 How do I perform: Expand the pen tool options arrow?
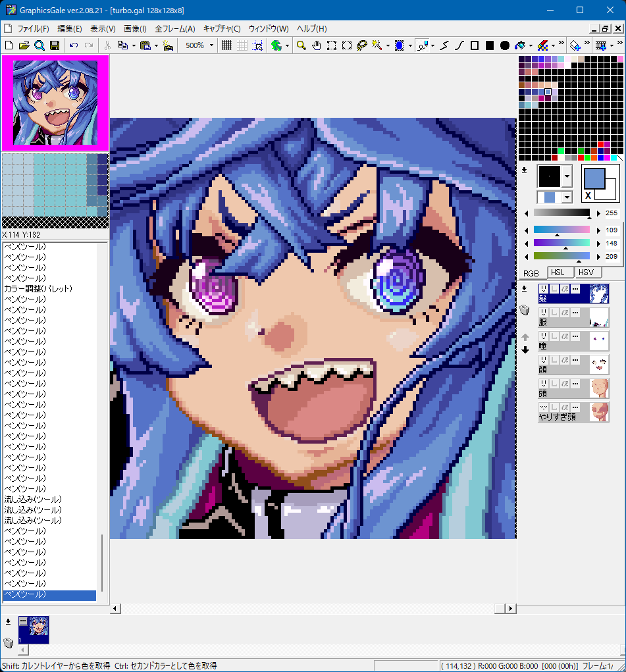click(432, 45)
